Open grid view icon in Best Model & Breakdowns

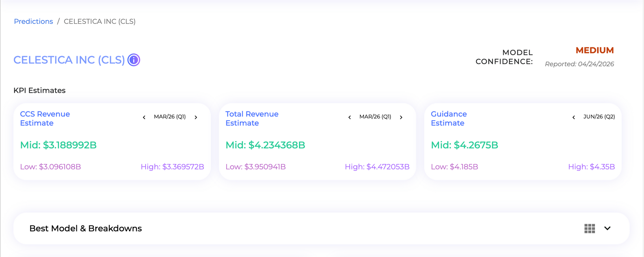point(589,229)
